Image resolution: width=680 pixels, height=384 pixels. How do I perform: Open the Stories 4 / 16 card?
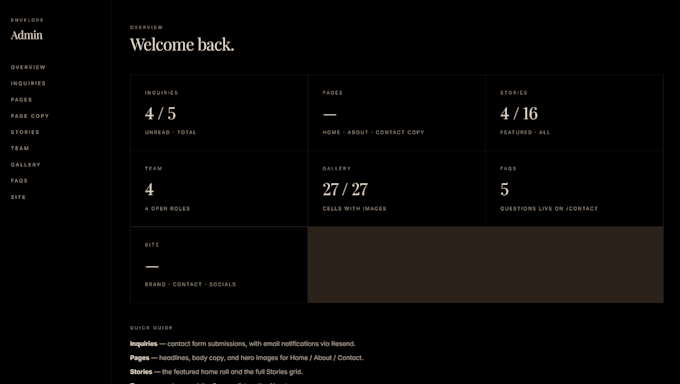pyautogui.click(x=574, y=113)
